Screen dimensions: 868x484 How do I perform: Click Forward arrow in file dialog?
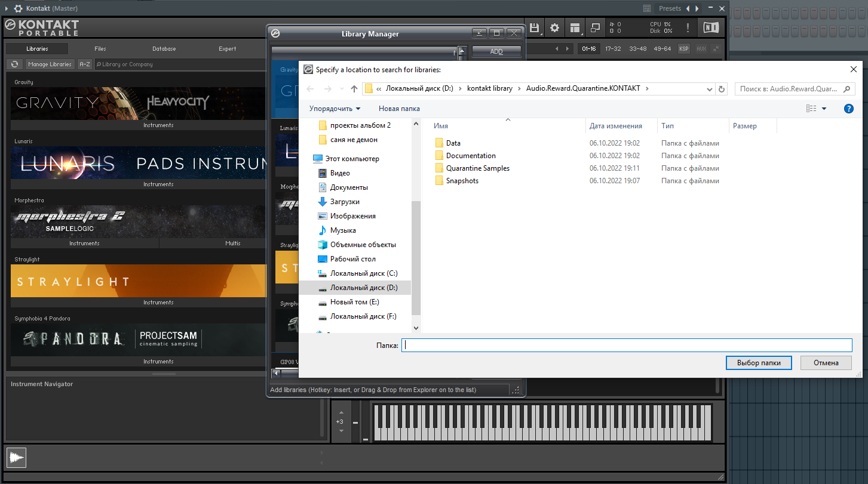pyautogui.click(x=327, y=89)
